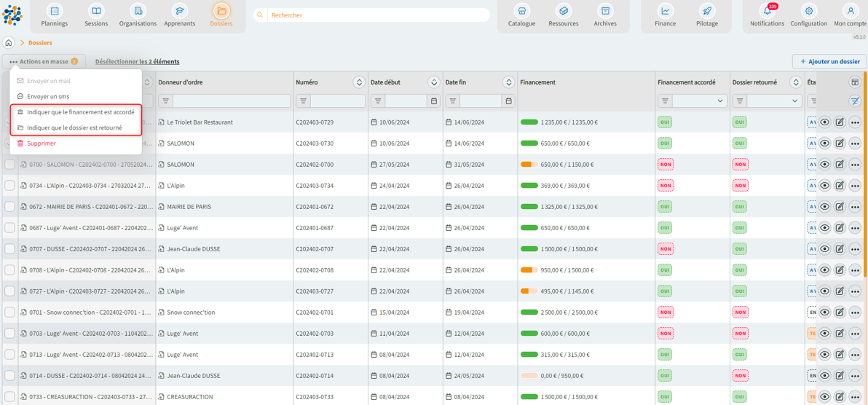The width and height of the screenshot is (868, 405).
Task: Open the calendar in the Date fin filter
Action: point(509,101)
